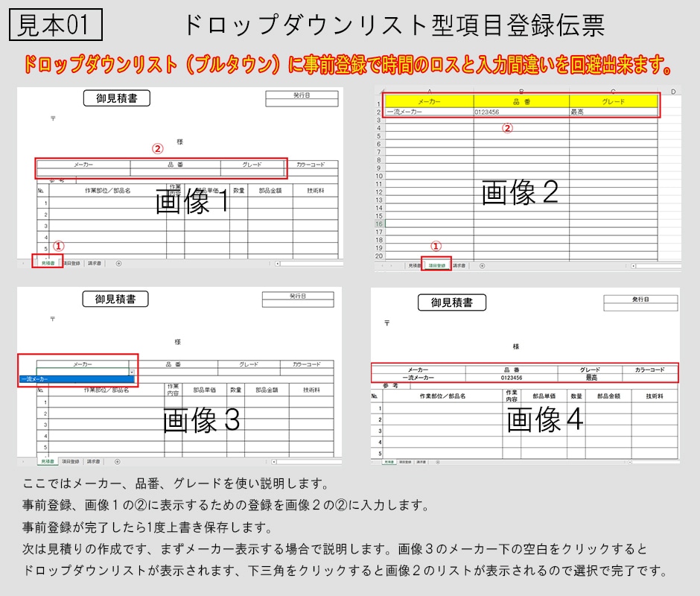
Task: Click カラーコード header cell in 画像1
Action: (311, 165)
